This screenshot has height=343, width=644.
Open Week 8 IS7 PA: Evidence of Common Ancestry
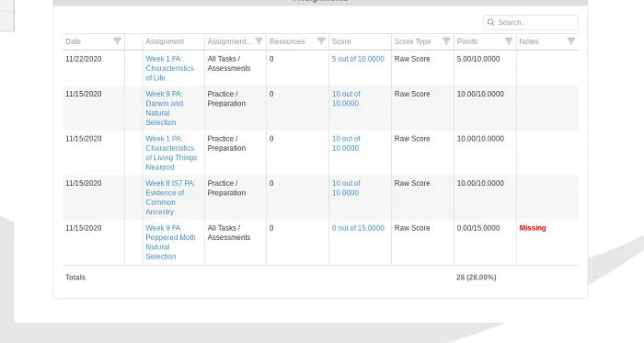pyautogui.click(x=170, y=198)
